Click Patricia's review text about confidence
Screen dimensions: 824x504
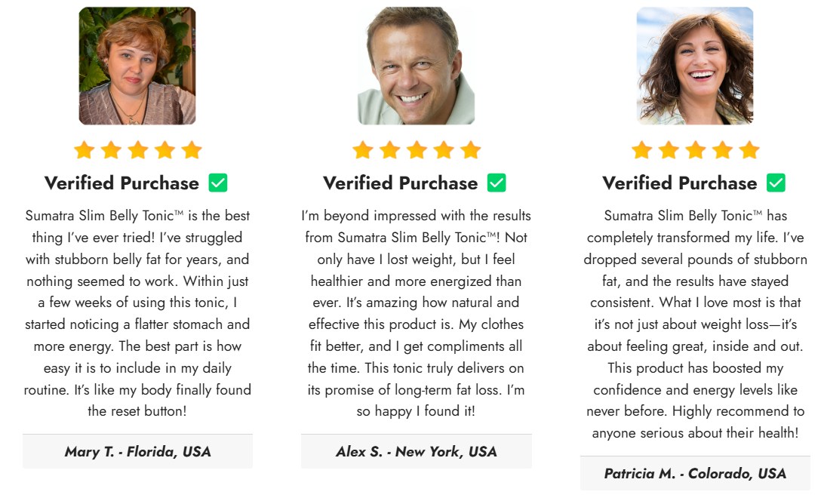[695, 324]
